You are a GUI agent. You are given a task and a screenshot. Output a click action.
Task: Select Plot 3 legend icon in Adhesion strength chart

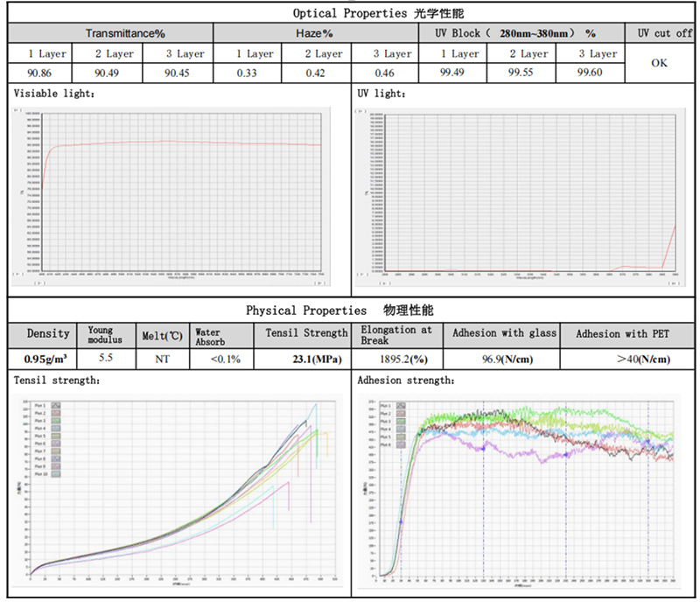click(x=402, y=421)
